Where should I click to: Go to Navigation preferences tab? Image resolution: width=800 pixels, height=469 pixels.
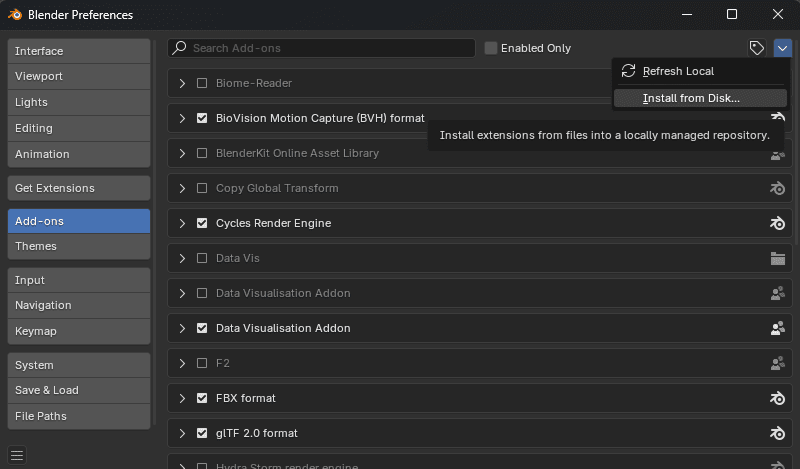79,305
